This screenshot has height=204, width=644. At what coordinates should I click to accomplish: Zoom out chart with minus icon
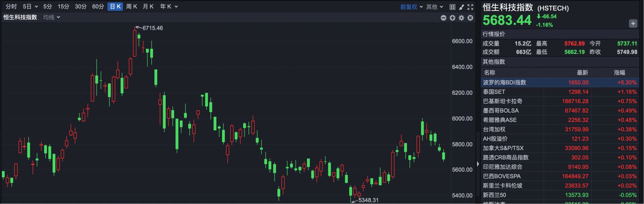coord(443,18)
